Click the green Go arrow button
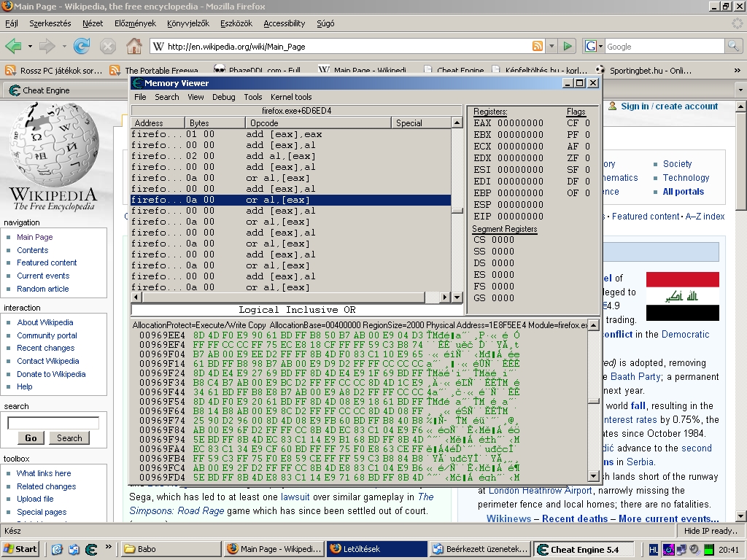The image size is (747, 560). click(568, 47)
